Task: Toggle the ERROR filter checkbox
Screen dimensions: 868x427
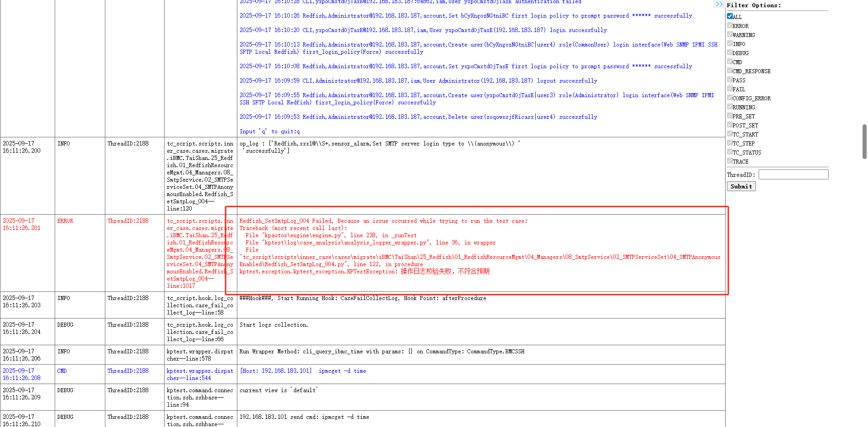Action: [x=730, y=25]
